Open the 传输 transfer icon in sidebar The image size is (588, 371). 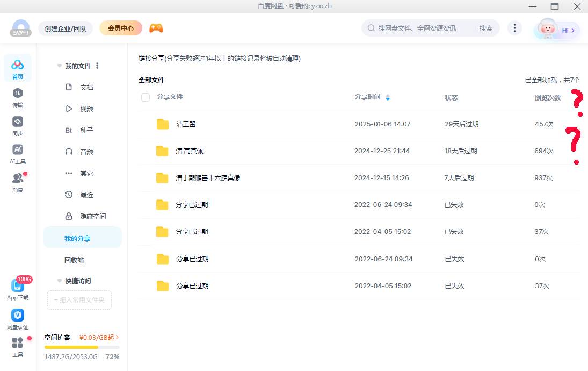[x=18, y=94]
